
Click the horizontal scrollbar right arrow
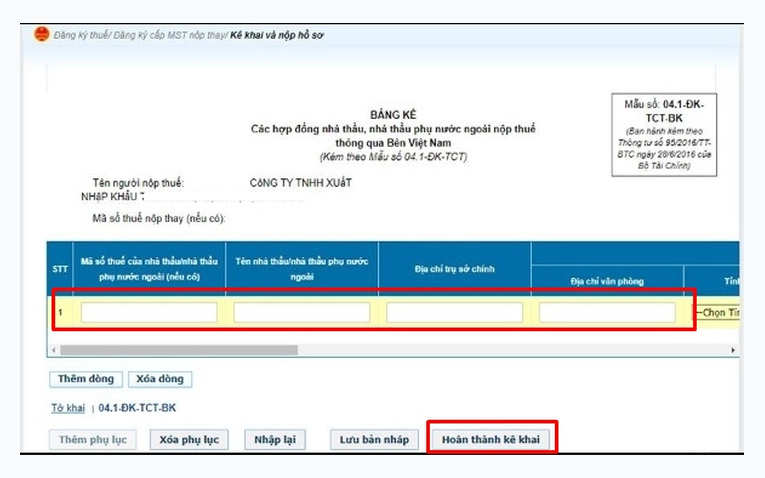[x=733, y=350]
